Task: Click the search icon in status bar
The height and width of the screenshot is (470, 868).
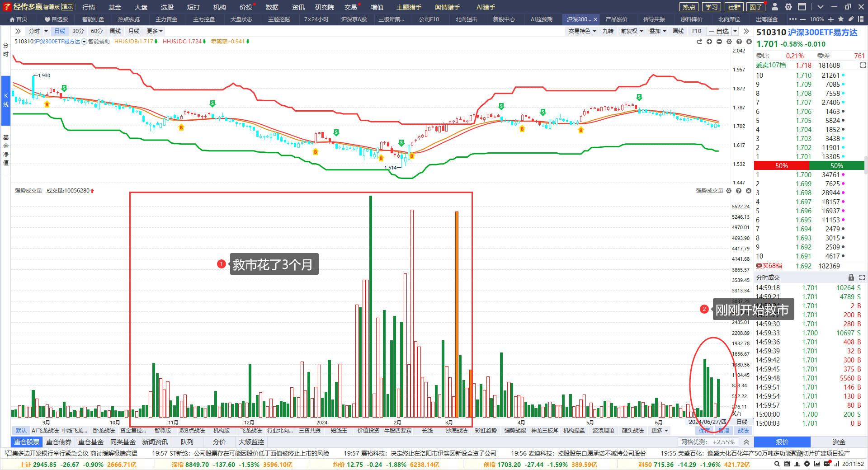Action: [x=777, y=464]
